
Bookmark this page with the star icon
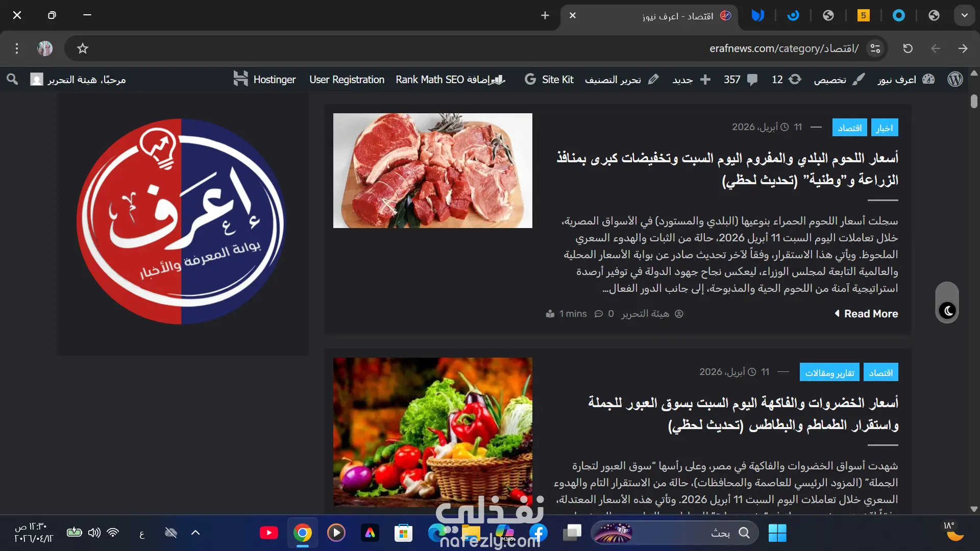click(83, 48)
